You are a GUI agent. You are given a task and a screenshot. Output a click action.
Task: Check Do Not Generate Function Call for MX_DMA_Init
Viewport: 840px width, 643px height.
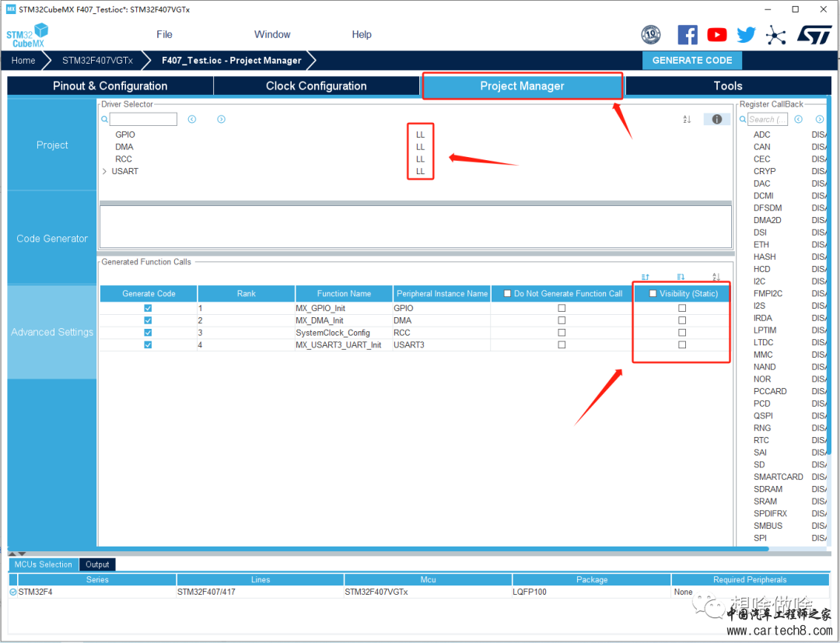click(x=562, y=320)
